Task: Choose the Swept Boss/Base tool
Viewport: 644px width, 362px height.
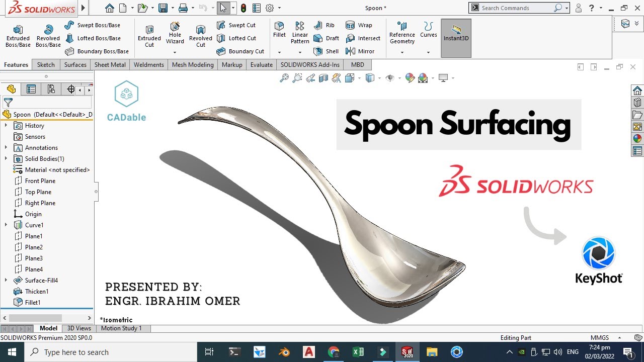Action: click(x=93, y=25)
